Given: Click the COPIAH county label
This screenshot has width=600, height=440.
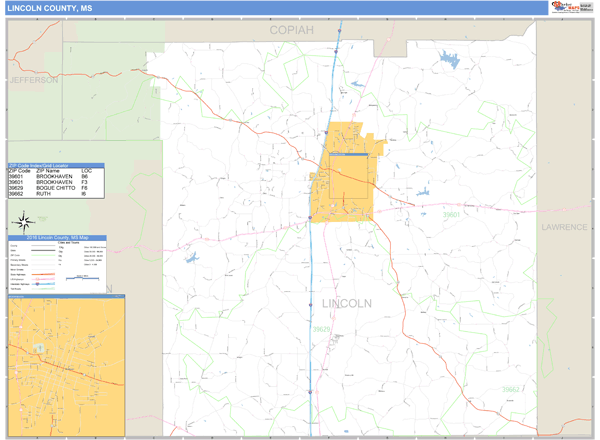Looking at the screenshot, I should tap(291, 31).
